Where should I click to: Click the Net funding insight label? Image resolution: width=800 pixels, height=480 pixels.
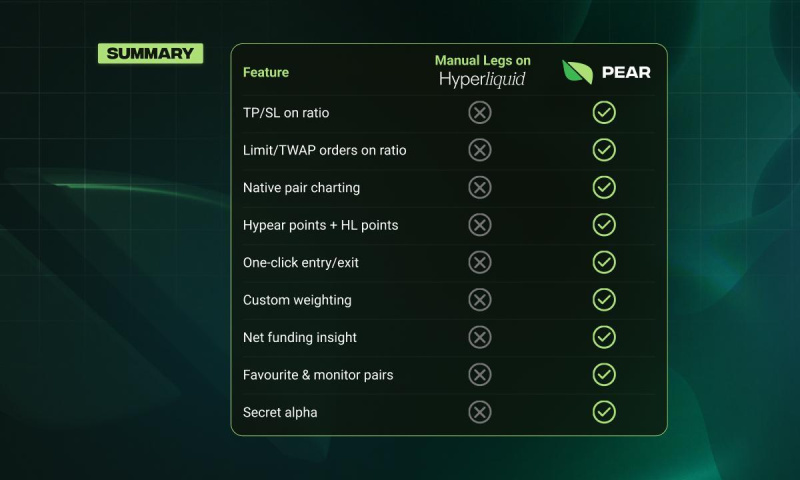click(300, 337)
